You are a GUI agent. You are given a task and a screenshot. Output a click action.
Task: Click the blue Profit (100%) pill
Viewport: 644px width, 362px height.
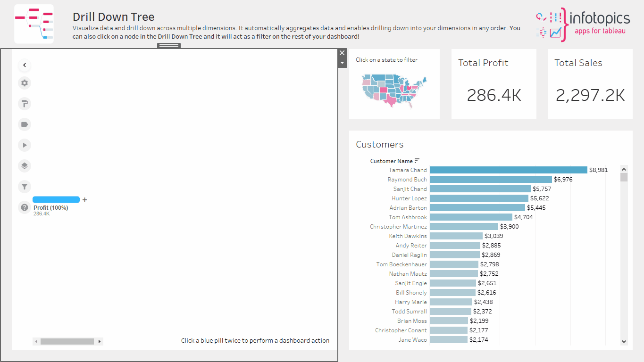pos(56,199)
